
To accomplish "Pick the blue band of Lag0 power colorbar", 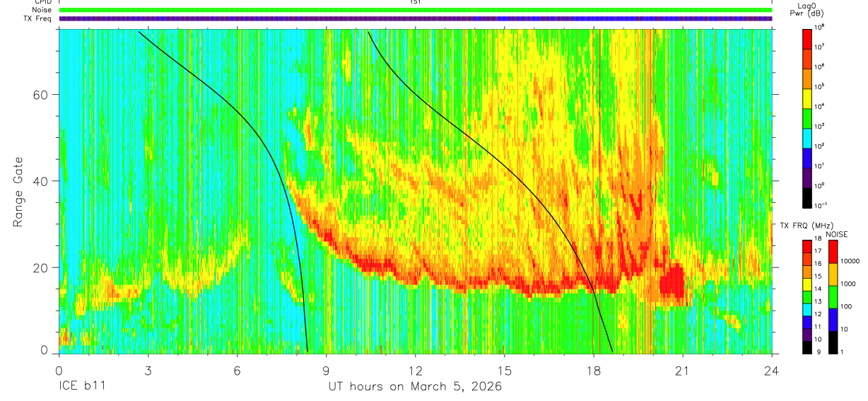I will 807,158.
